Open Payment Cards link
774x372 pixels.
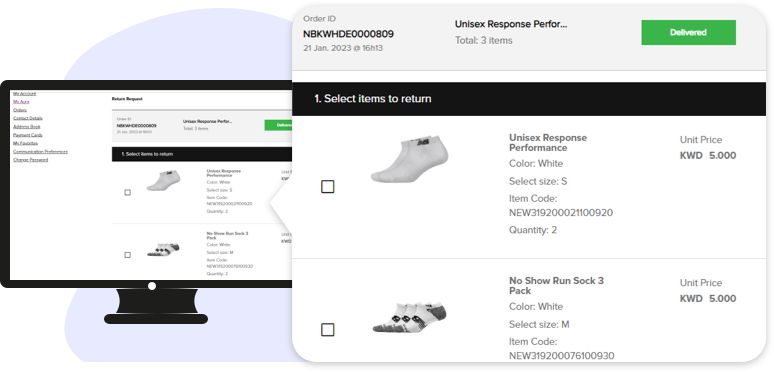28,135
